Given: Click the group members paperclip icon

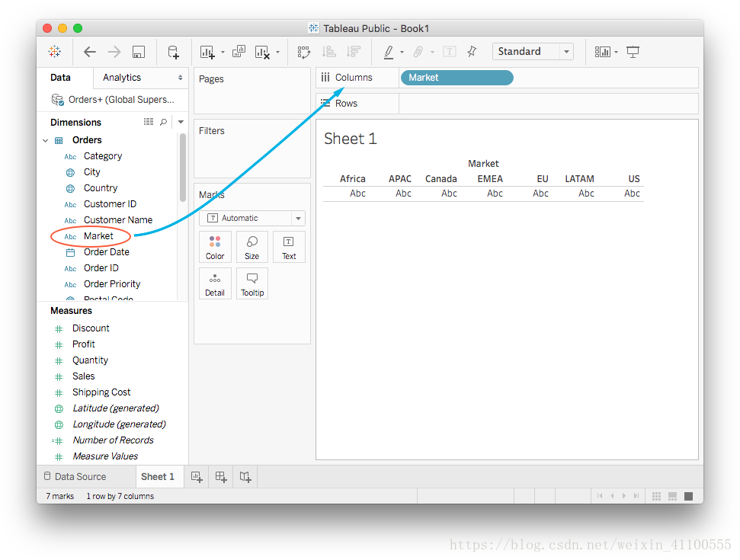Looking at the screenshot, I should click(418, 52).
